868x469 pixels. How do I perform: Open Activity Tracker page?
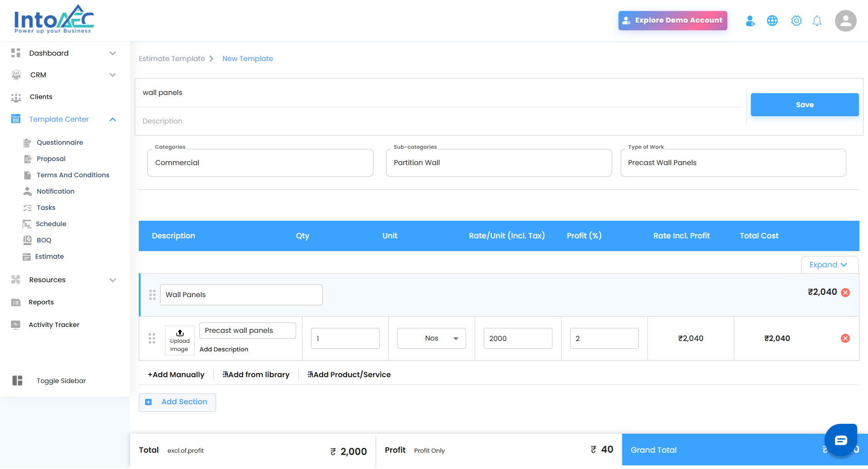(54, 325)
